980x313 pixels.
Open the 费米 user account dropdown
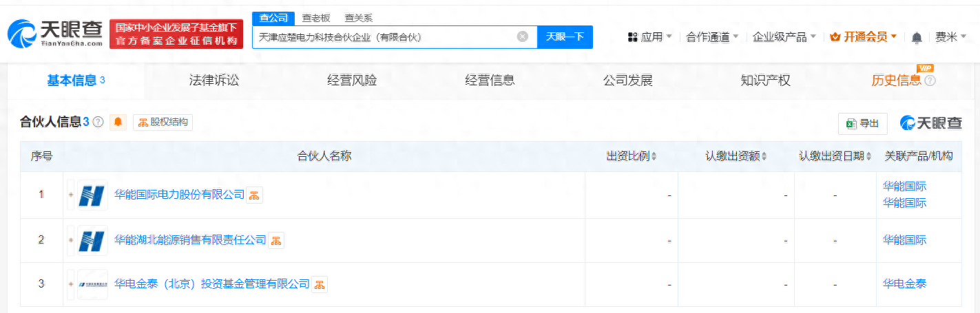[951, 36]
